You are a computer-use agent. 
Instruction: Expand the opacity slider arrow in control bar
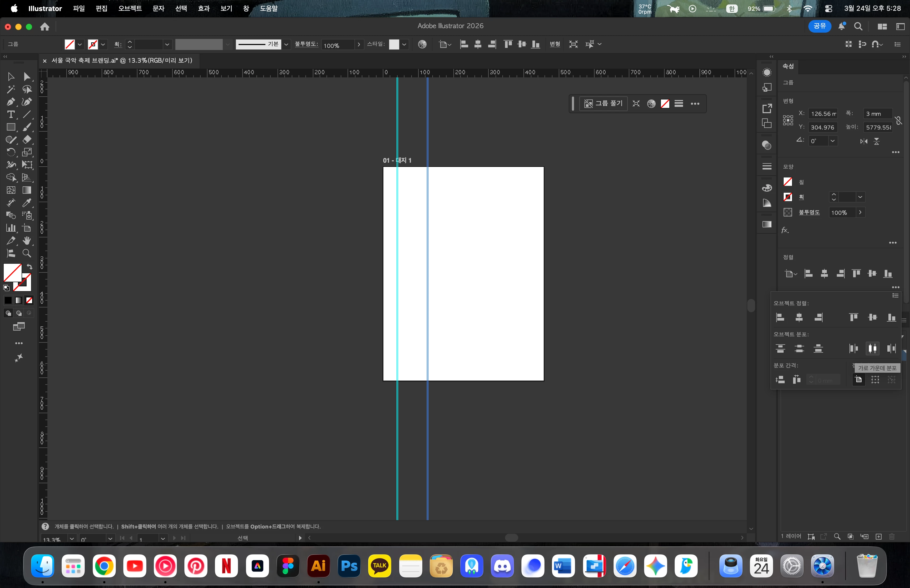(359, 45)
